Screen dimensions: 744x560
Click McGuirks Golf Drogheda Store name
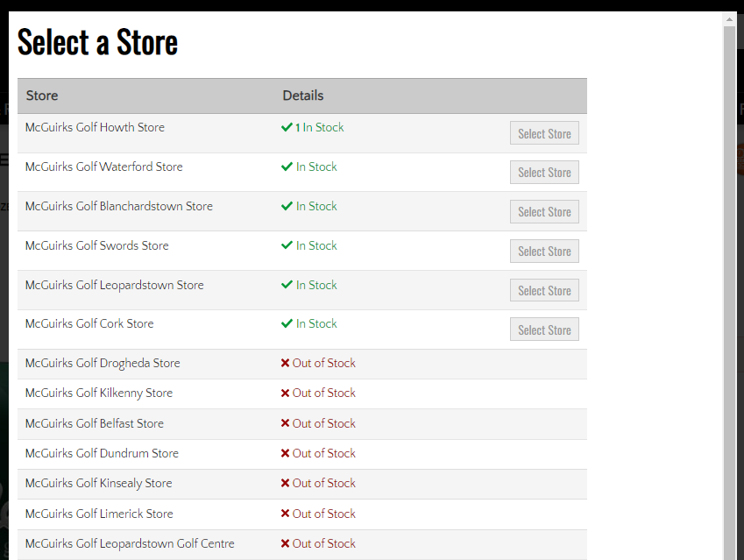click(103, 363)
